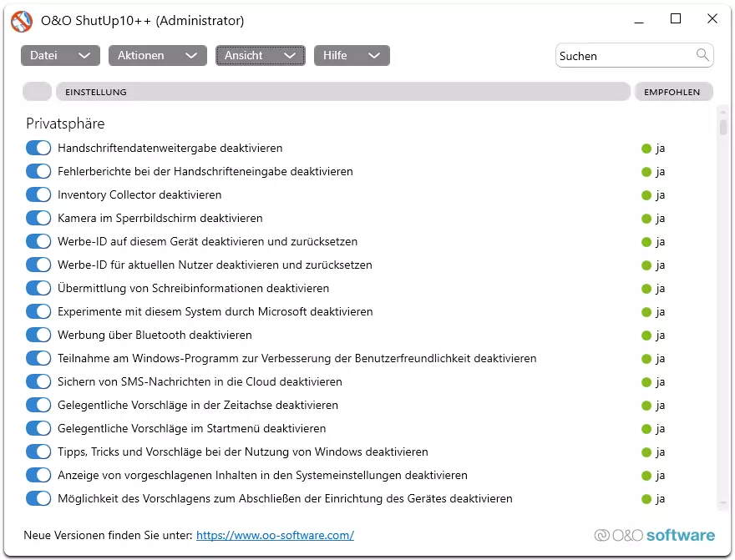Click the Privatsphäre section heading
The image size is (735, 560).
pos(65,124)
